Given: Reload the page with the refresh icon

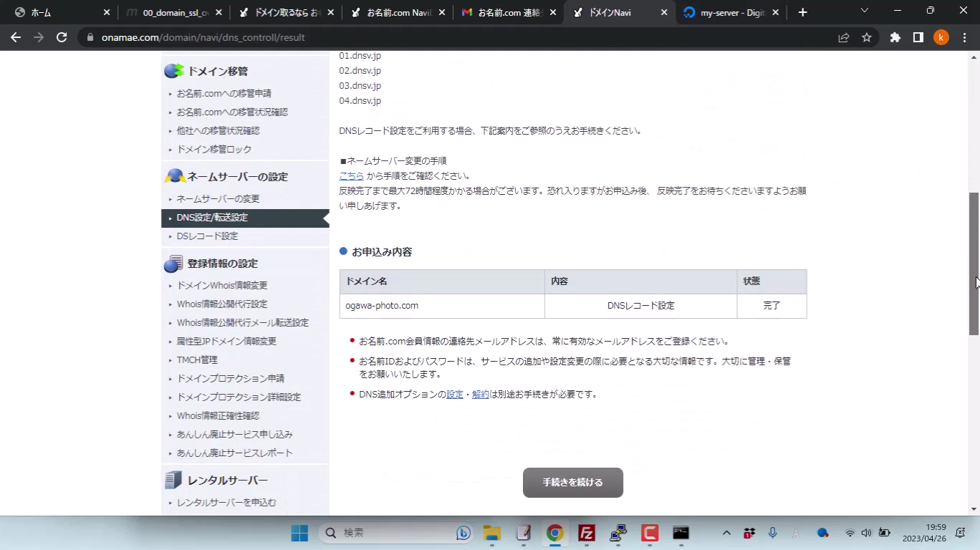Looking at the screenshot, I should click(x=62, y=37).
